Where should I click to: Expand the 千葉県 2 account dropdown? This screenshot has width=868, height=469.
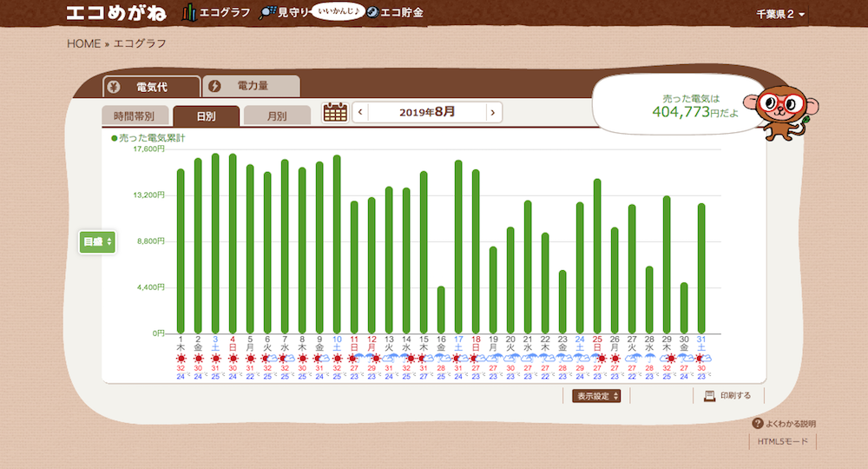click(780, 15)
